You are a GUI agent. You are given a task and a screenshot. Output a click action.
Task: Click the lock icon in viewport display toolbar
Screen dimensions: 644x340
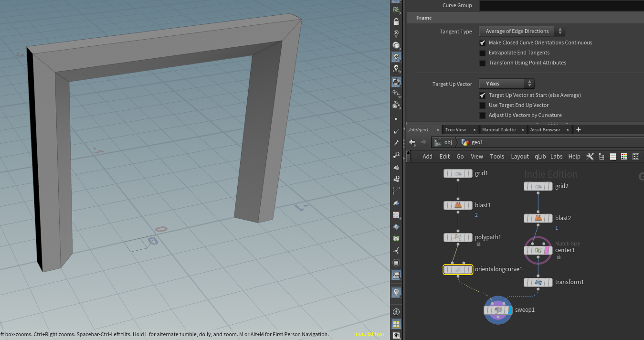pos(396,21)
